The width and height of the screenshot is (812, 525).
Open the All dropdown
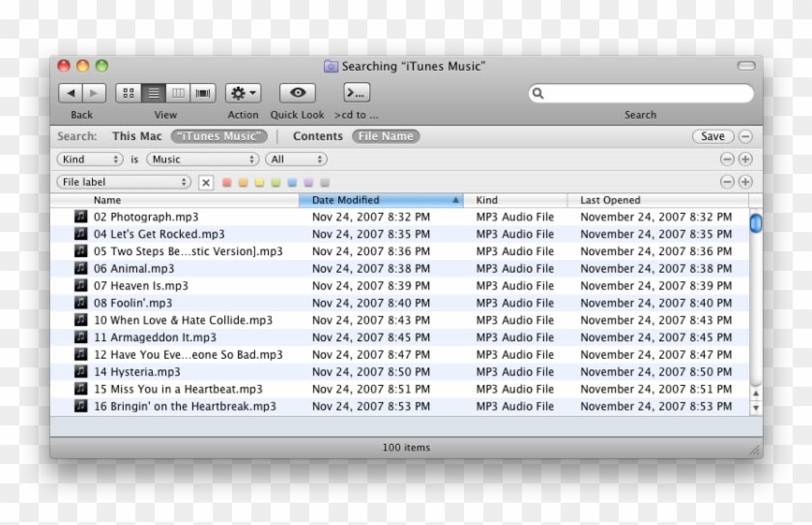point(296,159)
